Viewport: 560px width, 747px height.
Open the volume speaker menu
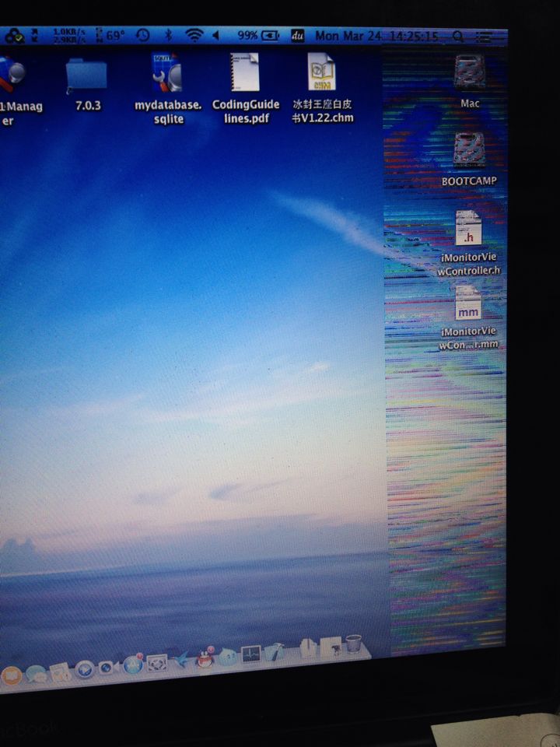point(215,35)
